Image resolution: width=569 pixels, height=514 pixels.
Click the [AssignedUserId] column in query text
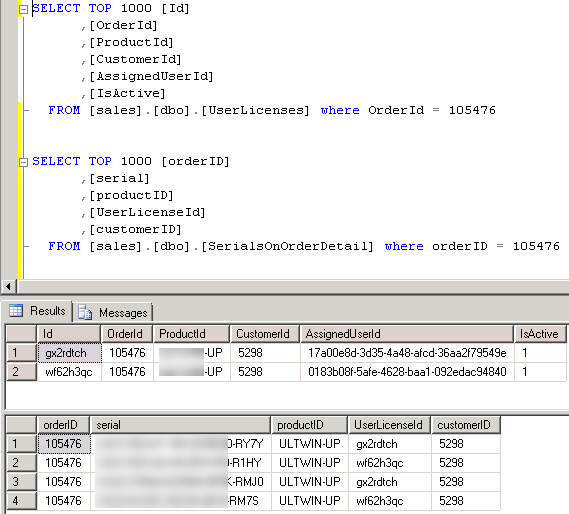(151, 76)
